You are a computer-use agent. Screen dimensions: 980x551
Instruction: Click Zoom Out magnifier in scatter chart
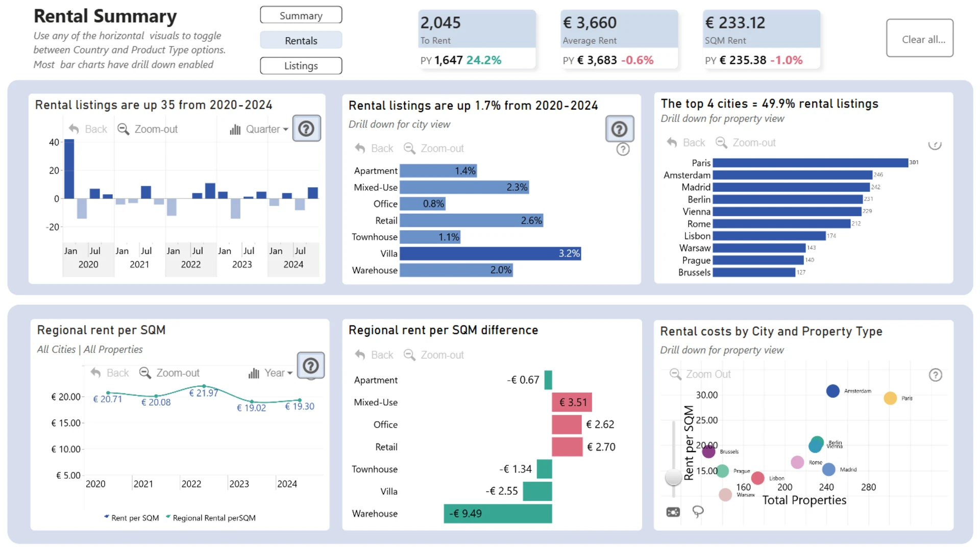point(675,374)
